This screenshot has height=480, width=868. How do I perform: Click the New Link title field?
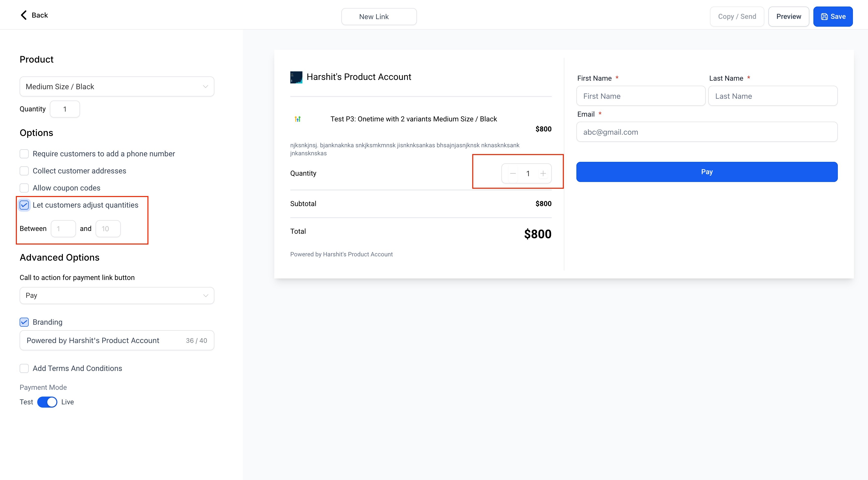pos(379,17)
